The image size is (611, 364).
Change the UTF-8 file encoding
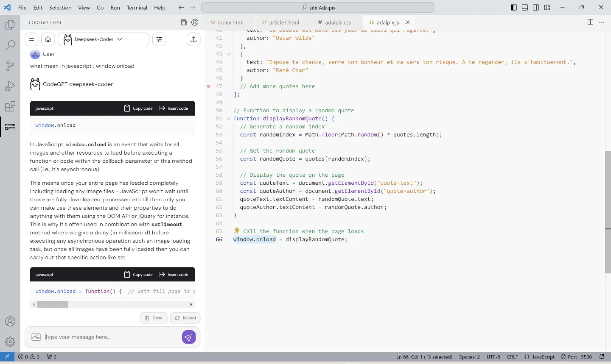[493, 357]
